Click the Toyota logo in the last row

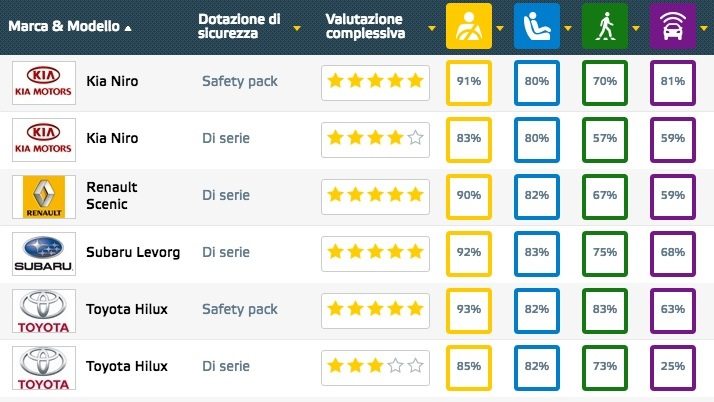pos(43,367)
